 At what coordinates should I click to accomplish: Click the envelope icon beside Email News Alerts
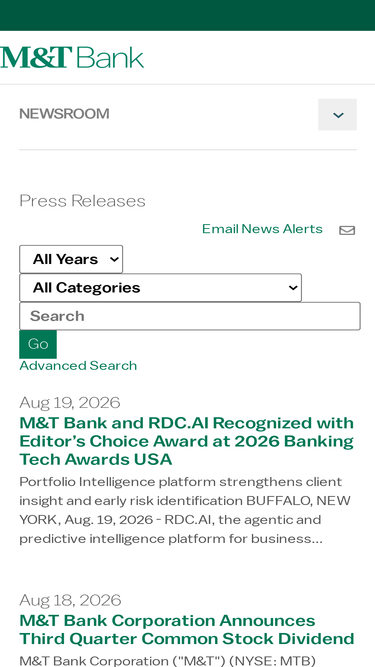[x=347, y=230]
